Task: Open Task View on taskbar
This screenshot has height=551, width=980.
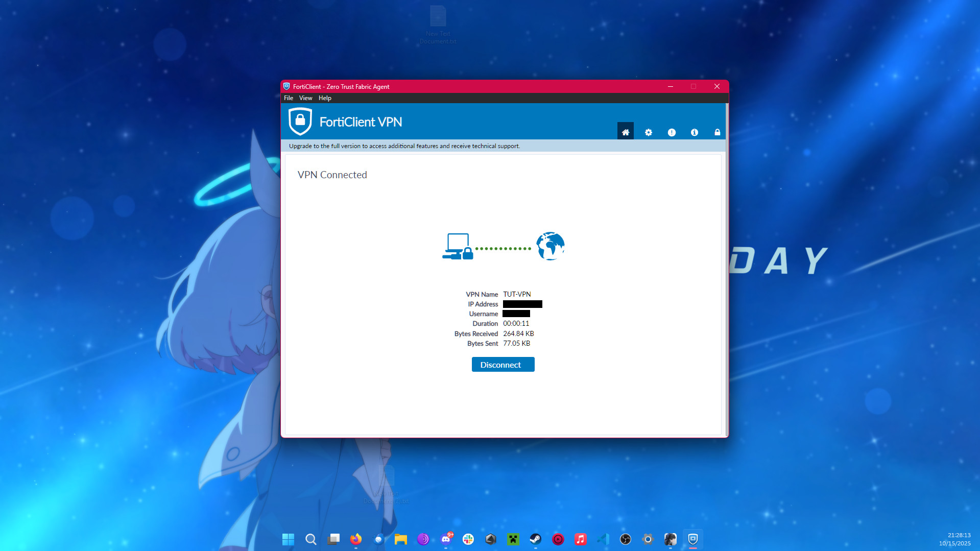Action: (x=333, y=539)
